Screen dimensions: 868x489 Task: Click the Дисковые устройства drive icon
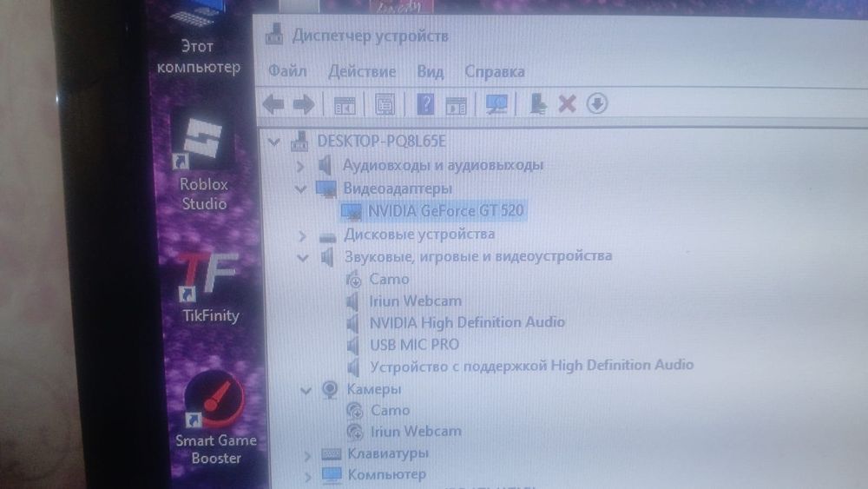point(328,237)
